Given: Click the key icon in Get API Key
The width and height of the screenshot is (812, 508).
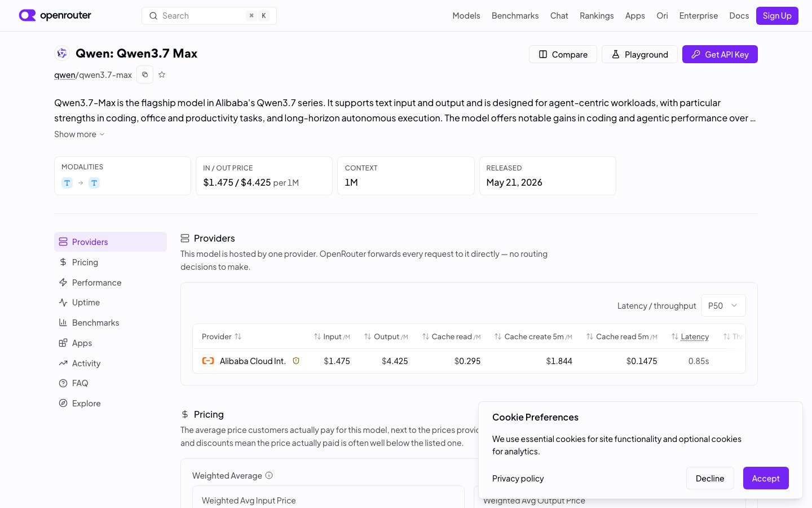Looking at the screenshot, I should [696, 54].
